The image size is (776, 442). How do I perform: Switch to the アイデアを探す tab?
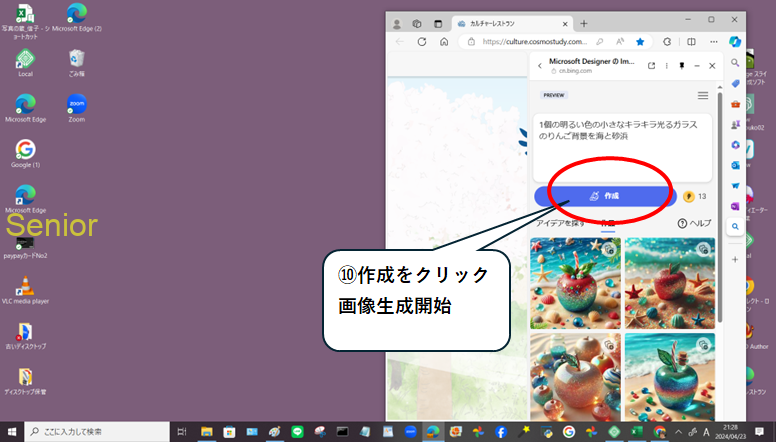[561, 223]
